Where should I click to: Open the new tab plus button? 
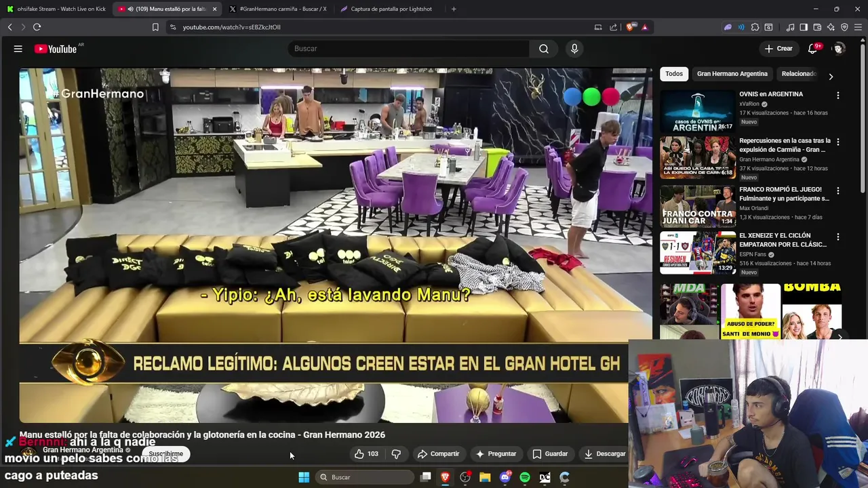pyautogui.click(x=454, y=9)
